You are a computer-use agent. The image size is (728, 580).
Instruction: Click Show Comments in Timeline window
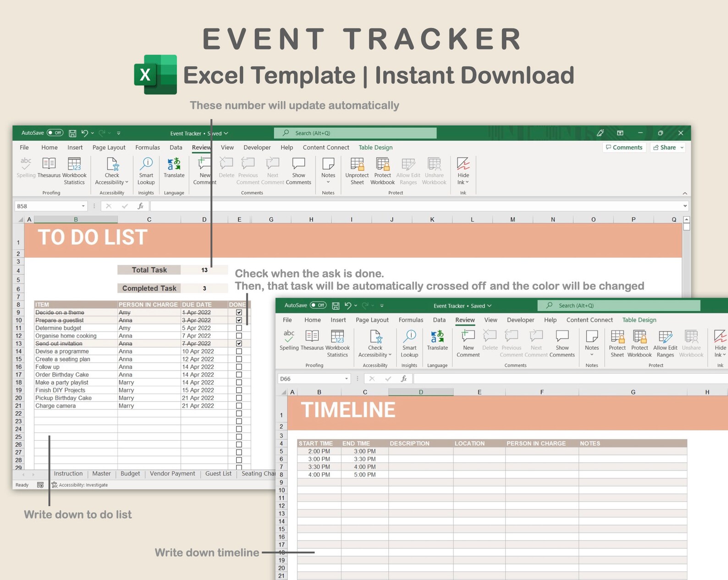tap(562, 344)
